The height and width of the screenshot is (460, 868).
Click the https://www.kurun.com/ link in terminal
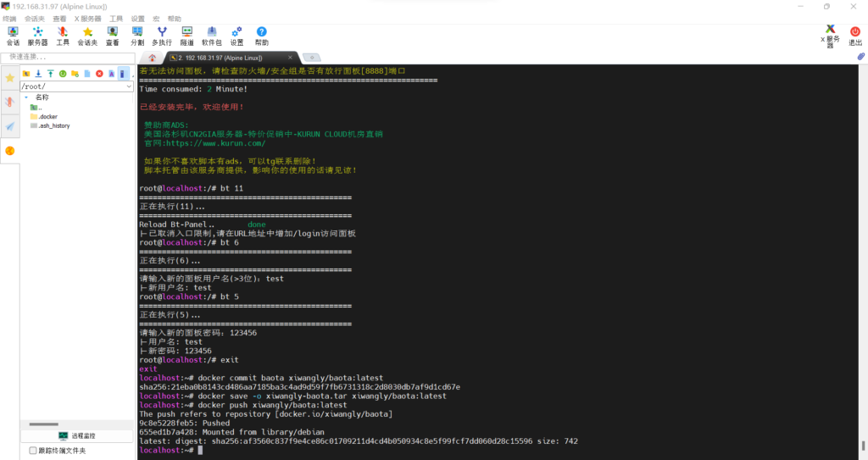tap(216, 143)
